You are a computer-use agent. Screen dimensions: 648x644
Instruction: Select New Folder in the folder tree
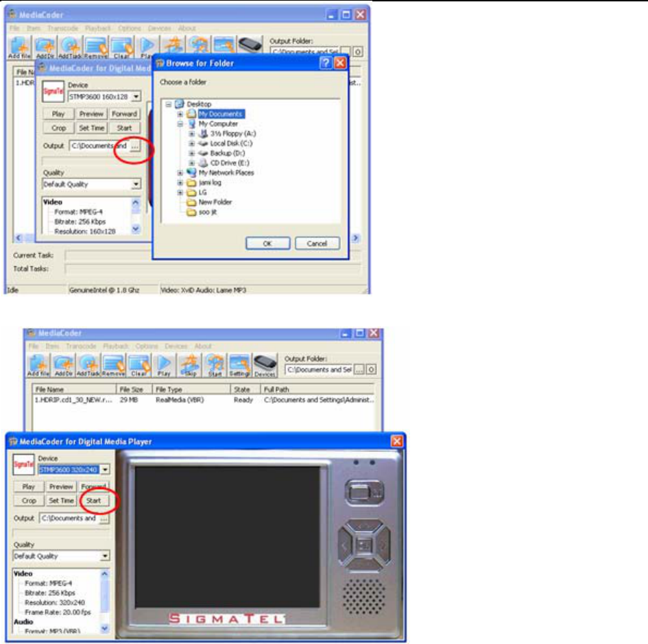(x=215, y=202)
